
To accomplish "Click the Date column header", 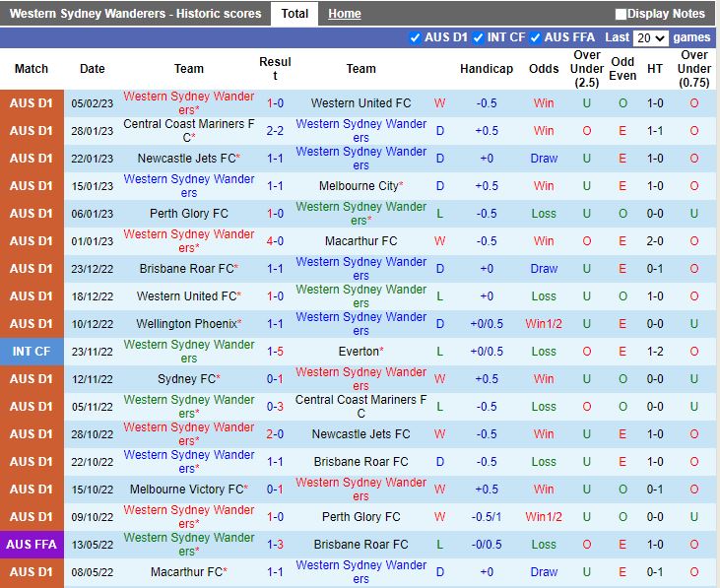I will point(93,69).
